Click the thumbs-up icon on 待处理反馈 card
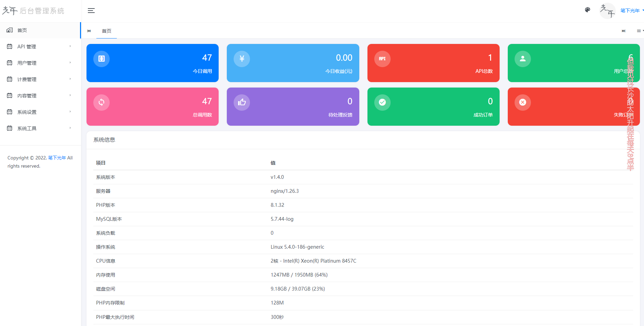This screenshot has width=644, height=326. [x=242, y=102]
